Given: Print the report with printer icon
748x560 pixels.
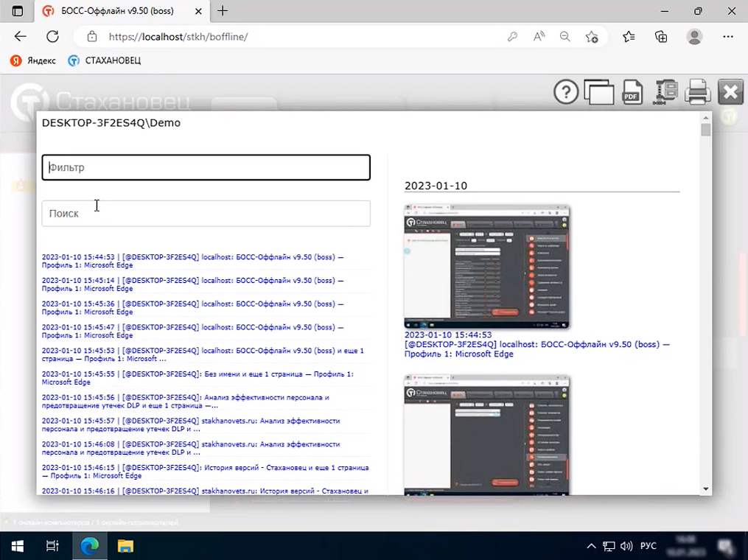Looking at the screenshot, I should point(697,91).
